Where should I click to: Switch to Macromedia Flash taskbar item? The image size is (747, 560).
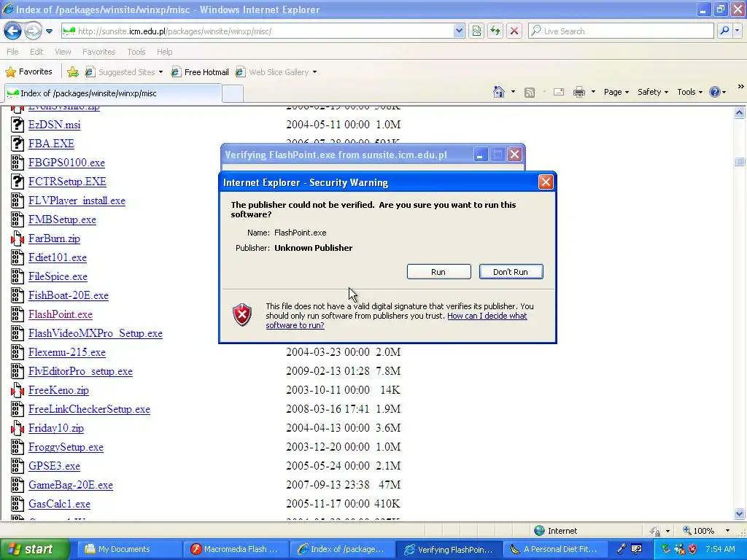pos(237,549)
